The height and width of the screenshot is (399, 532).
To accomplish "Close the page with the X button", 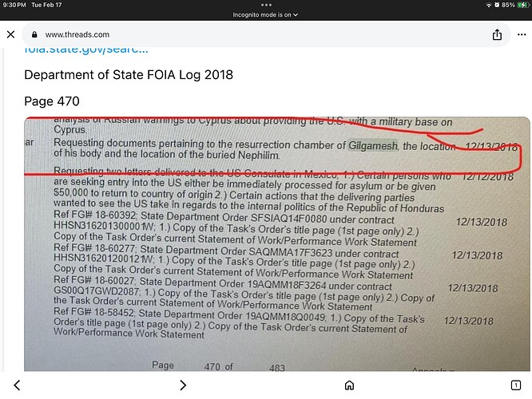I will (11, 35).
